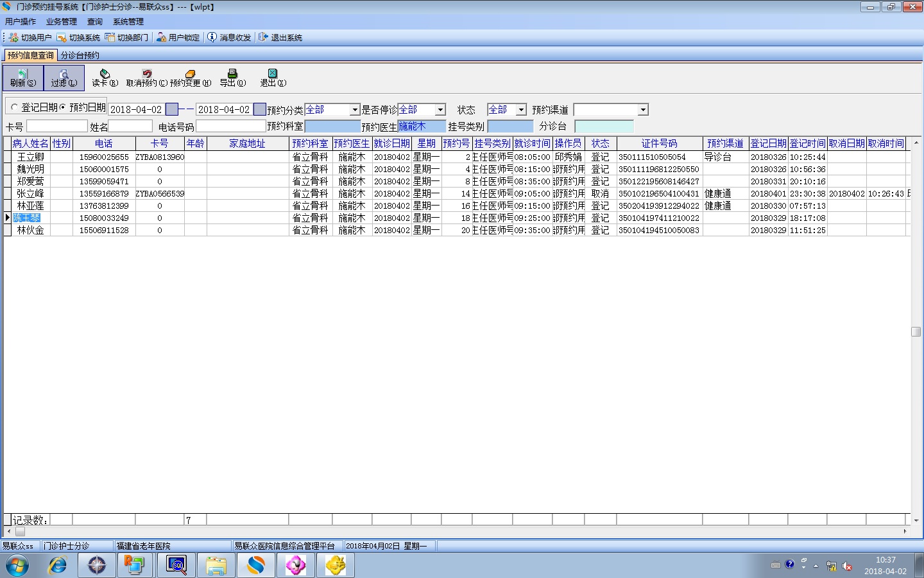Viewport: 924px width, 578px height.
Task: Open the 业务管理 menu
Action: [x=62, y=21]
